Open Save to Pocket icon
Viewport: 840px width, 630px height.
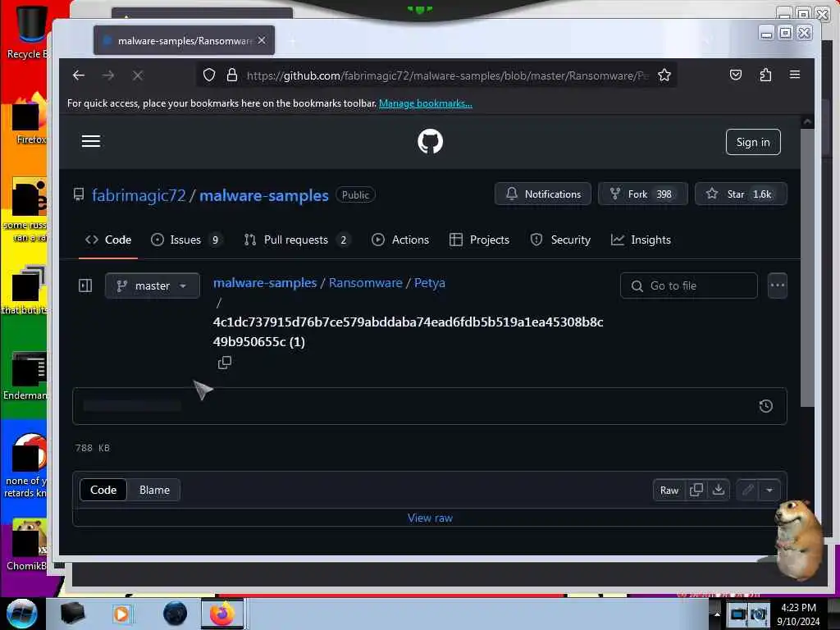pos(736,75)
